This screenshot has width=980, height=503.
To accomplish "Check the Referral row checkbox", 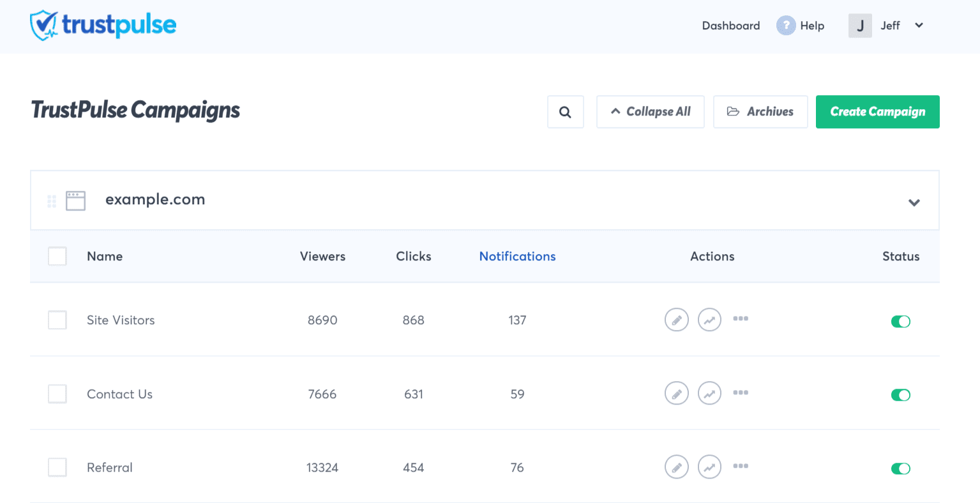I will tap(57, 467).
